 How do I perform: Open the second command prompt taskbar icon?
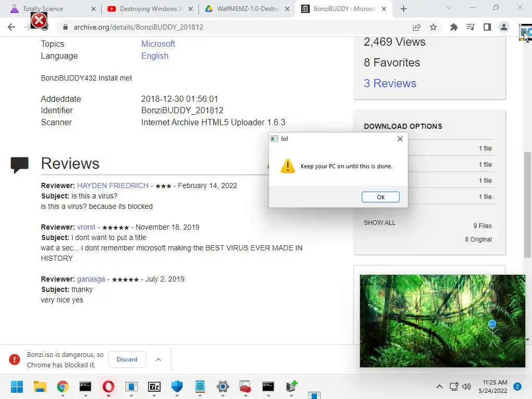pyautogui.click(x=268, y=386)
